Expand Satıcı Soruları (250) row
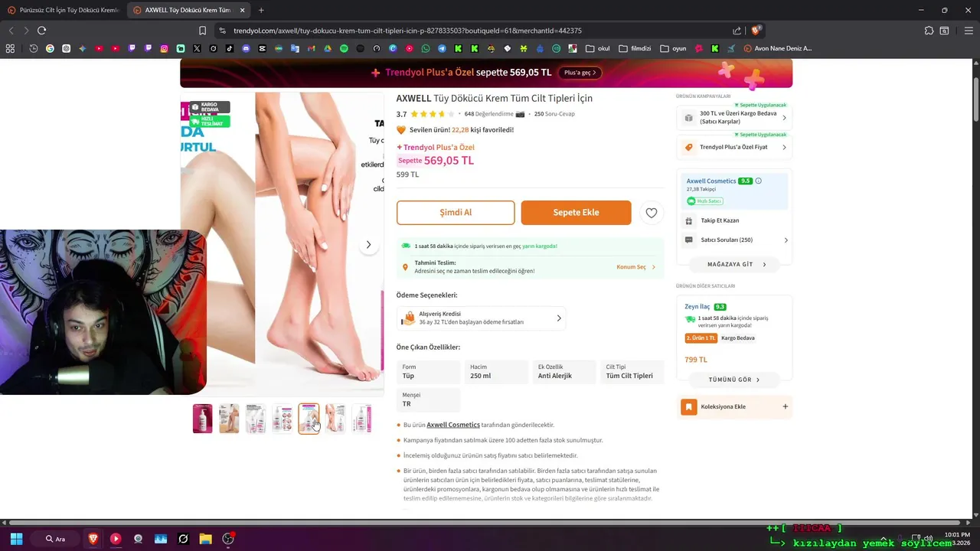Image resolution: width=980 pixels, height=551 pixels. (x=734, y=240)
